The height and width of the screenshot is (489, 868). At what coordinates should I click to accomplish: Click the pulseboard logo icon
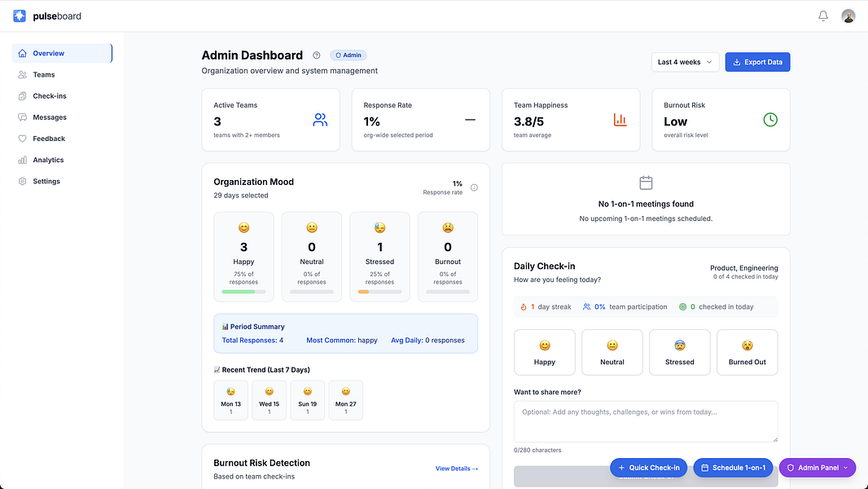(20, 16)
